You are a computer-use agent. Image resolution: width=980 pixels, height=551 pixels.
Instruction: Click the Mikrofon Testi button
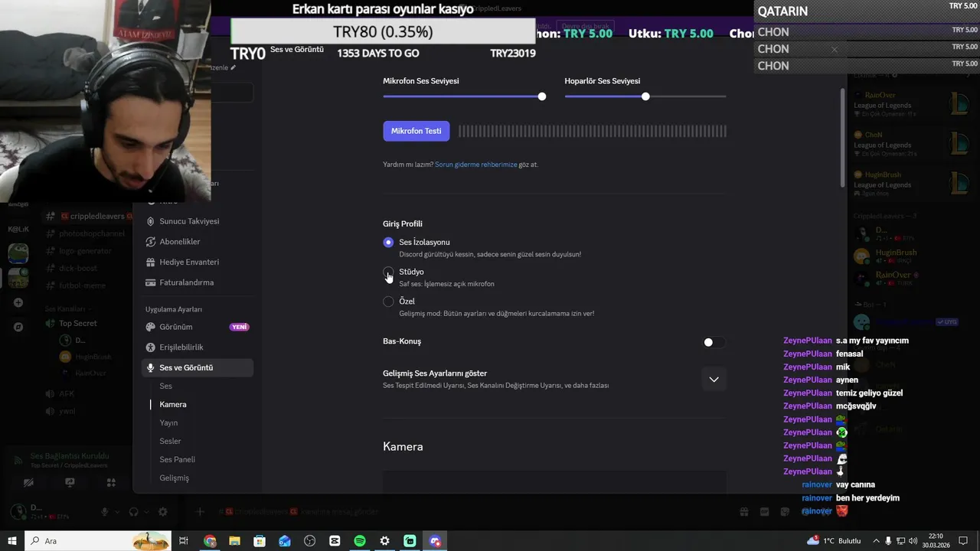tap(416, 131)
